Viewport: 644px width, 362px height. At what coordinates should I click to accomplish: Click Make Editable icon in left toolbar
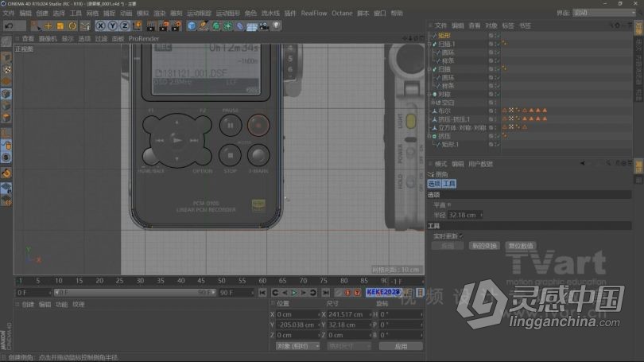click(6, 41)
